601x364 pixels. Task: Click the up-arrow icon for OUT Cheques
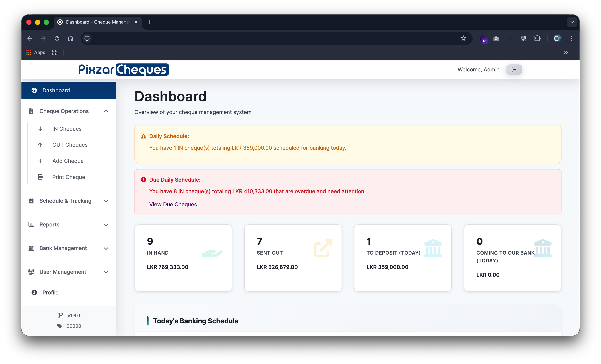40,145
